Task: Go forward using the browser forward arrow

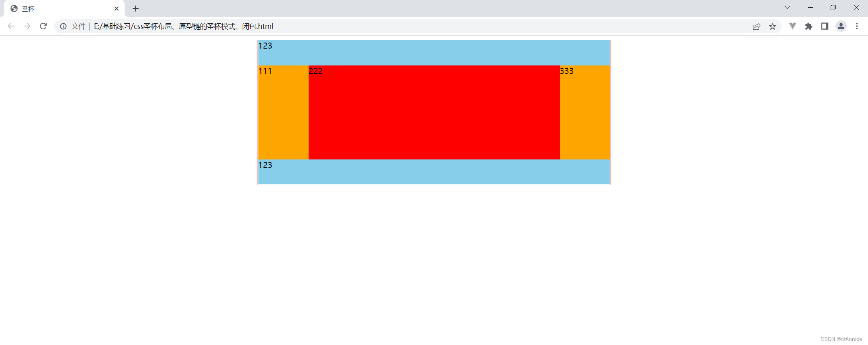Action: click(27, 26)
